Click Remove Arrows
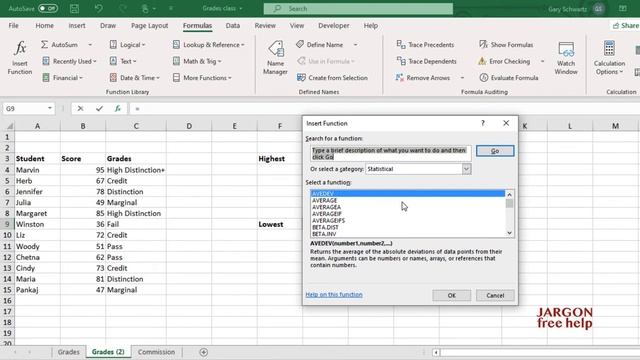The height and width of the screenshot is (360, 640). [x=423, y=78]
